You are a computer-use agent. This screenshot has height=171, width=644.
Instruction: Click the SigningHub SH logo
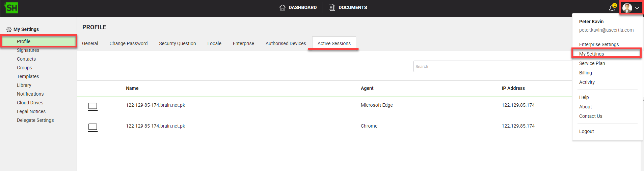coord(11,8)
